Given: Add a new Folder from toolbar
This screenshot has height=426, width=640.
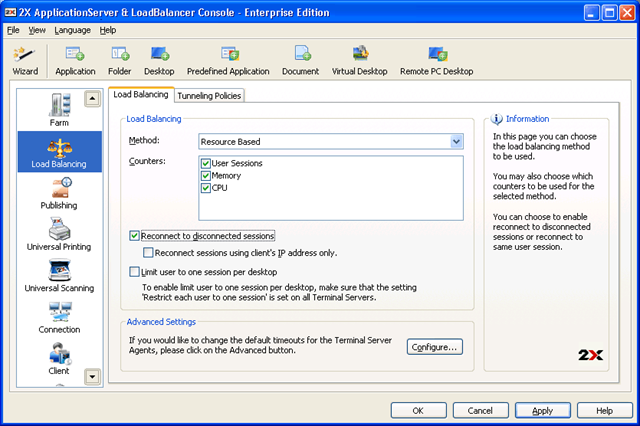Looking at the screenshot, I should [x=120, y=61].
